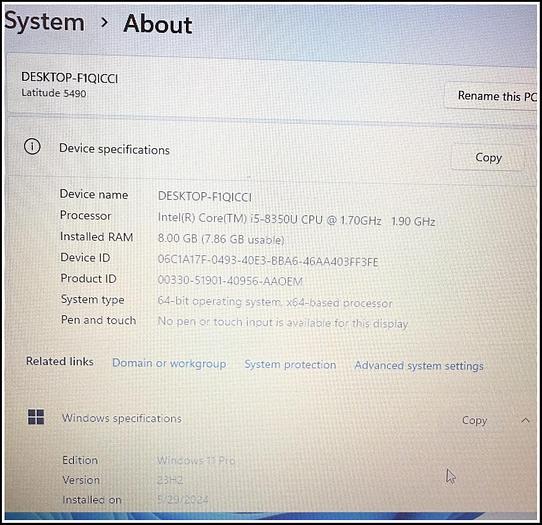Image resolution: width=542 pixels, height=525 pixels.
Task: Select the Device name value DESKTOP-F1QICCI
Action: [x=205, y=197]
